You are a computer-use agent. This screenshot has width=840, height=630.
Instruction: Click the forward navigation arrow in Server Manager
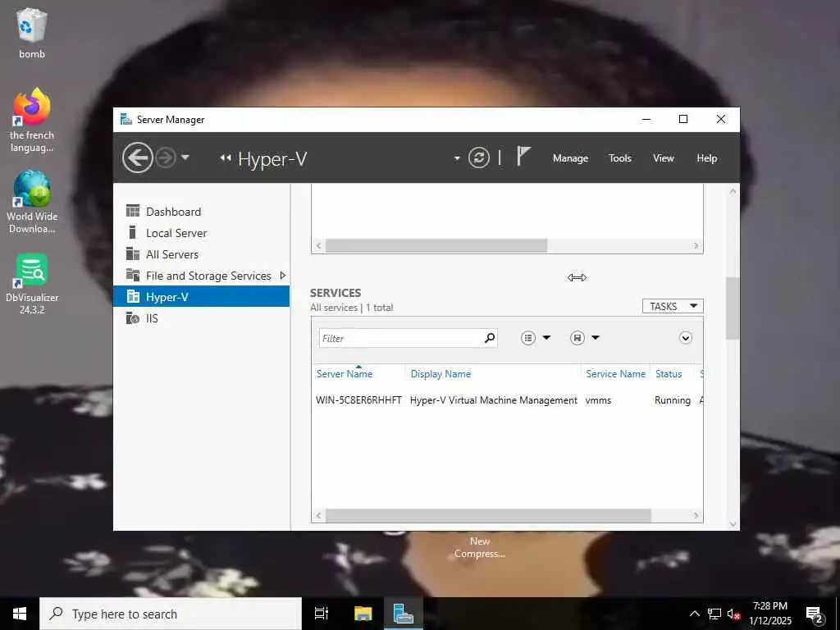click(166, 157)
